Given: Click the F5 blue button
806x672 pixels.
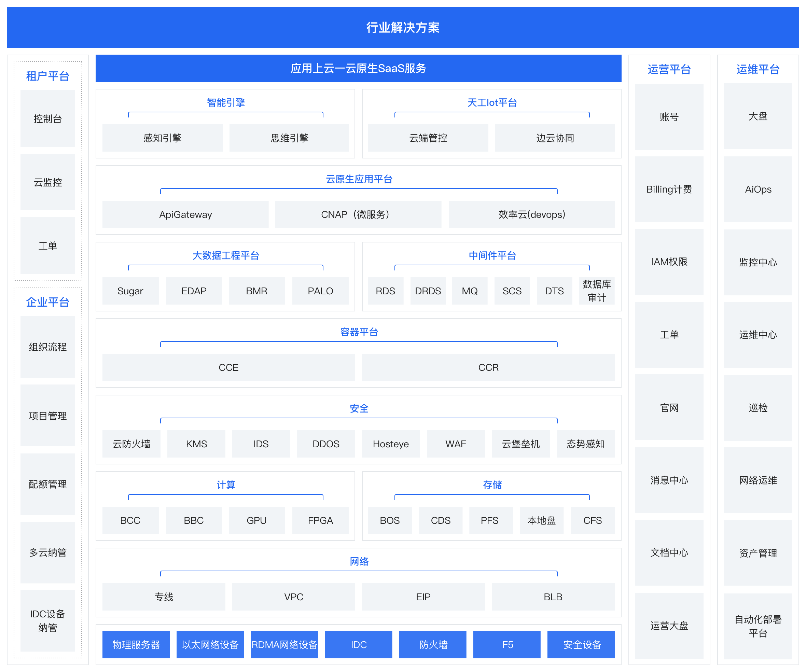Looking at the screenshot, I should (x=508, y=645).
